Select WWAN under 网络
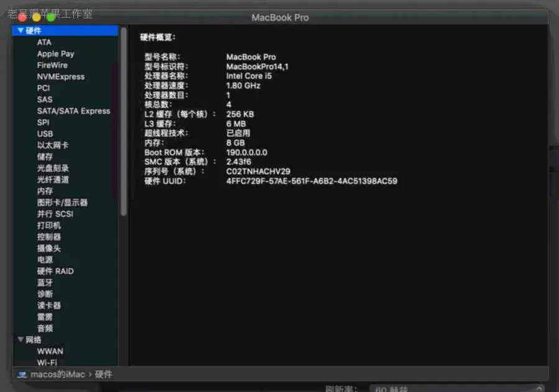The height and width of the screenshot is (392, 559). [50, 352]
